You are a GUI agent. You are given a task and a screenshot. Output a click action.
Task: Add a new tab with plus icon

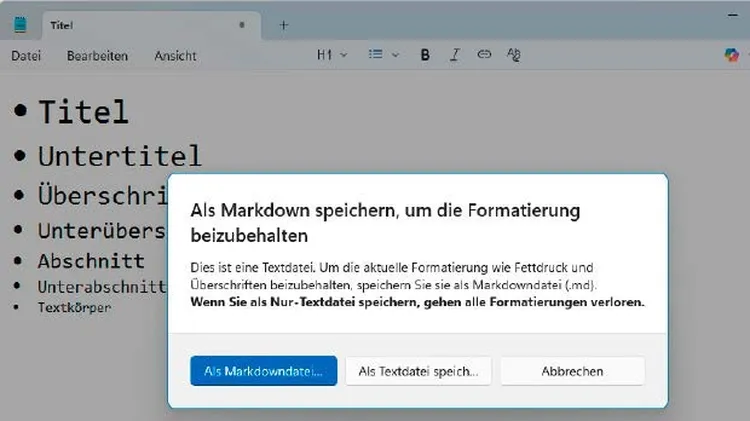283,25
